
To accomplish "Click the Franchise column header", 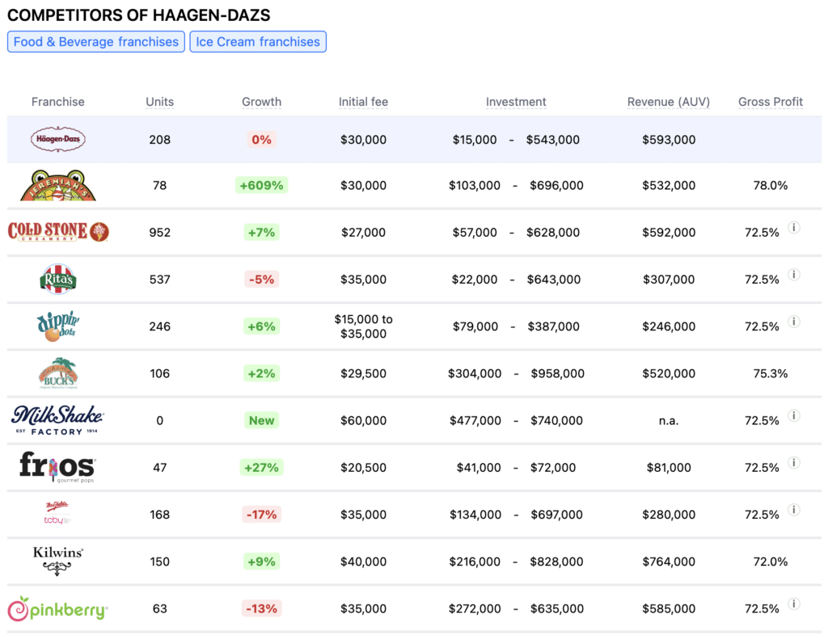I will point(58,102).
